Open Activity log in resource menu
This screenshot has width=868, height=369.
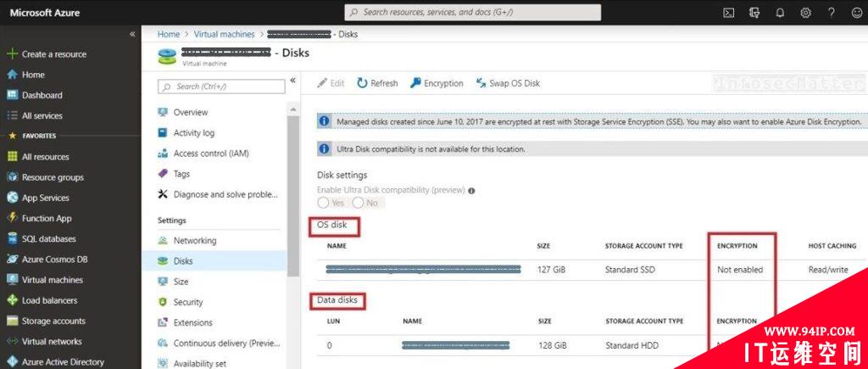click(194, 133)
